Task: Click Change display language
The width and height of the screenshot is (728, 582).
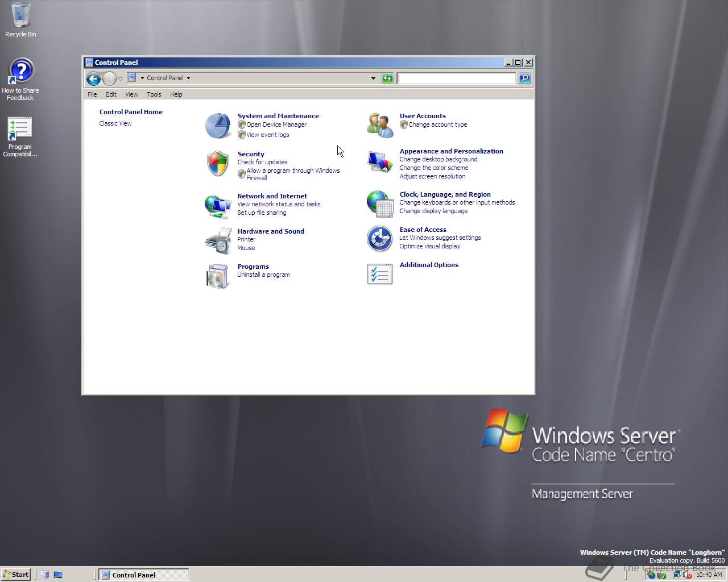Action: pos(433,211)
